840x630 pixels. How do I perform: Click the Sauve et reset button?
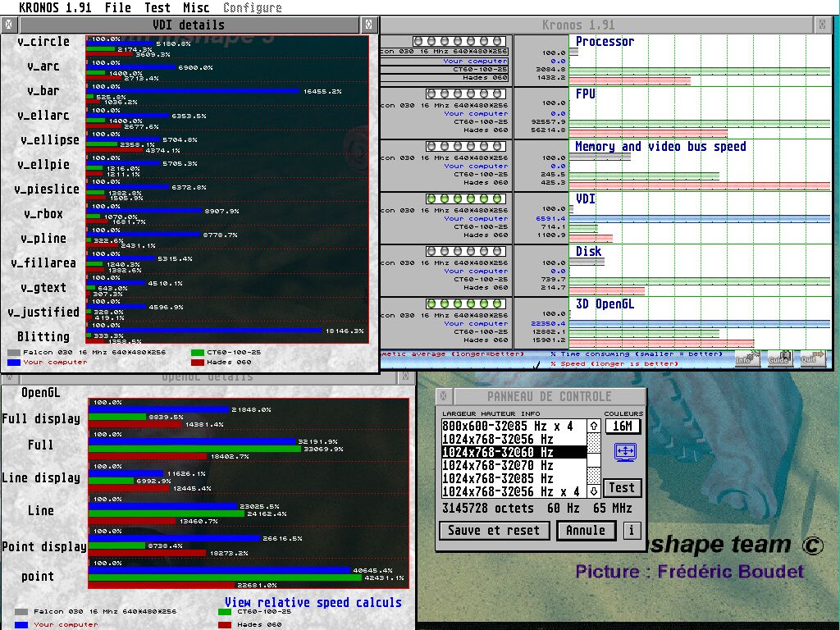[x=494, y=530]
